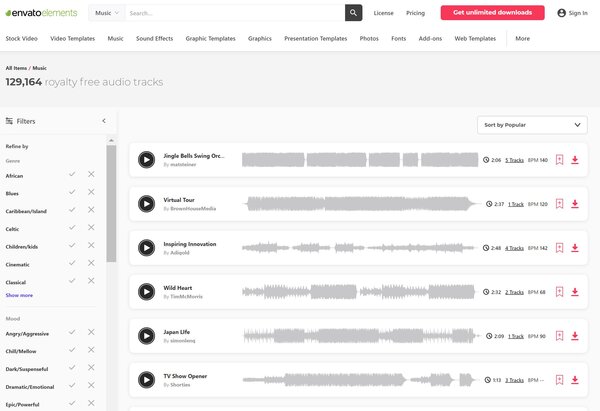Click the search magnifier button
Image resolution: width=600 pixels, height=411 pixels.
[x=354, y=13]
